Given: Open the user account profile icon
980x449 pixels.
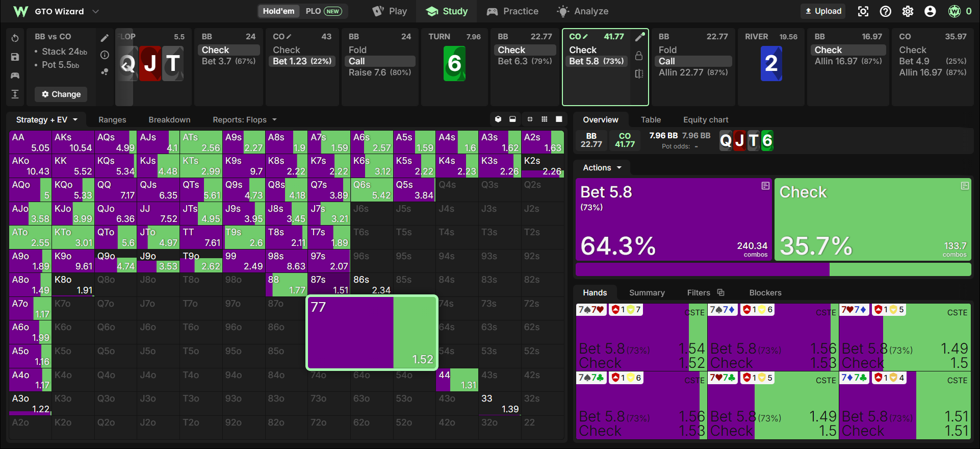Looking at the screenshot, I should click(931, 11).
